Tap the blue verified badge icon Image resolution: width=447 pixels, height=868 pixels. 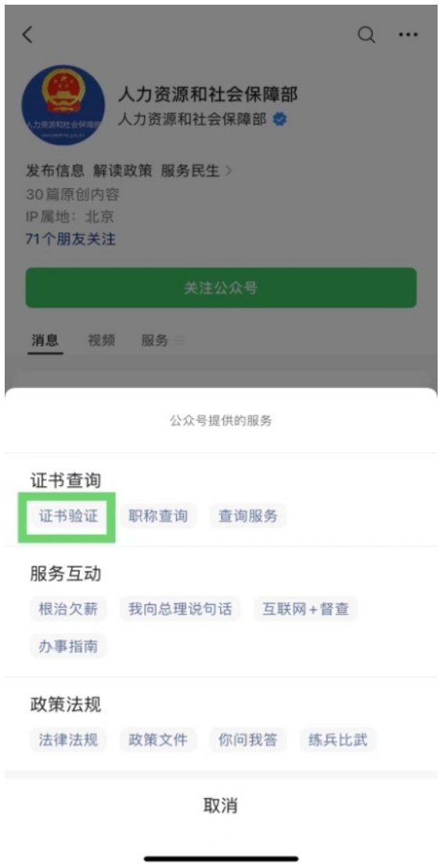pyautogui.click(x=280, y=119)
